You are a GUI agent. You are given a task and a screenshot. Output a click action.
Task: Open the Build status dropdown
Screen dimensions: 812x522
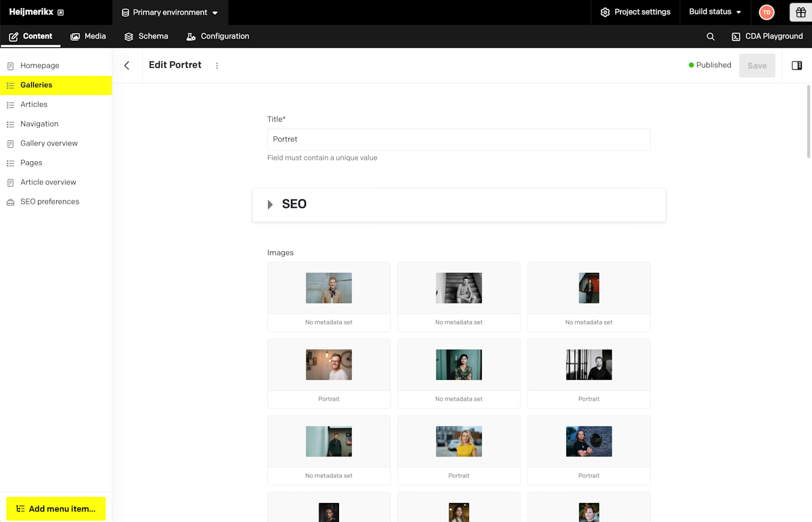(x=715, y=12)
